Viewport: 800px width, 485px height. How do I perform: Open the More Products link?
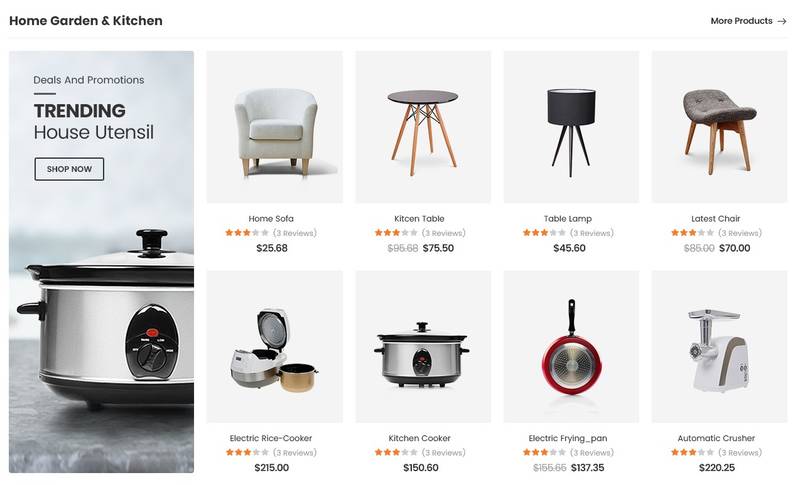(748, 21)
